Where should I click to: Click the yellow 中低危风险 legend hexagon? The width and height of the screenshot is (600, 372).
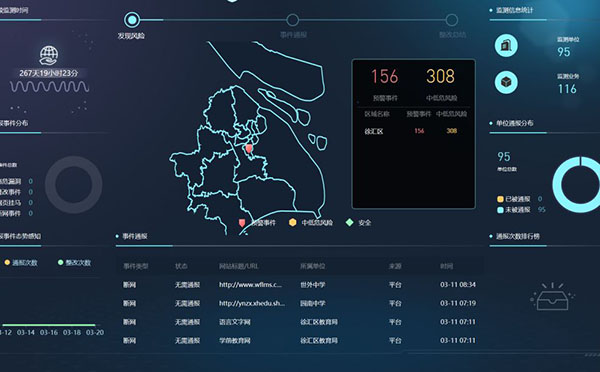coord(293,222)
